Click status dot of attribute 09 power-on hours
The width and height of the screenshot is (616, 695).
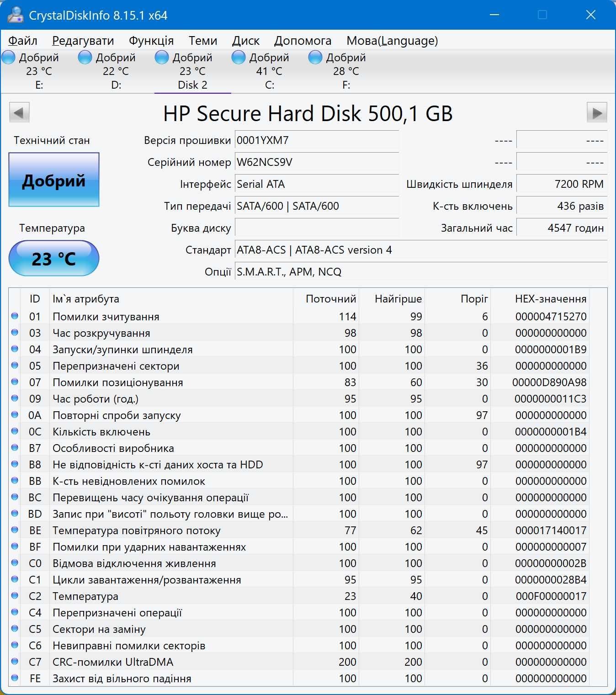click(15, 398)
